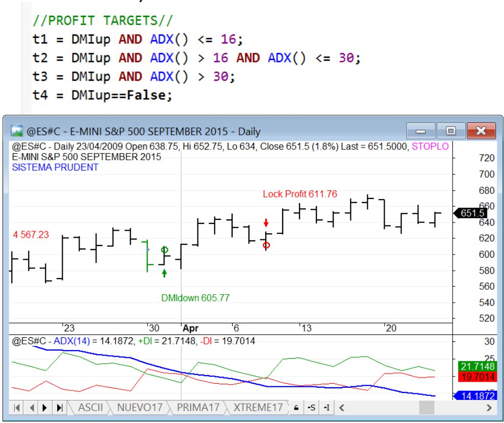Image resolution: width=504 pixels, height=423 pixels.
Task: Jump to the last chart sheet tab
Action: click(x=60, y=408)
